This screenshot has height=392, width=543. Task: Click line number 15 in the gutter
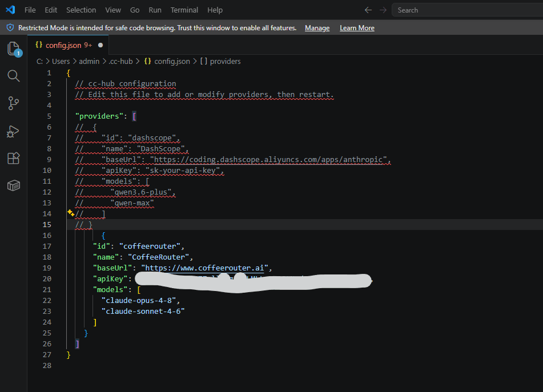(x=47, y=225)
